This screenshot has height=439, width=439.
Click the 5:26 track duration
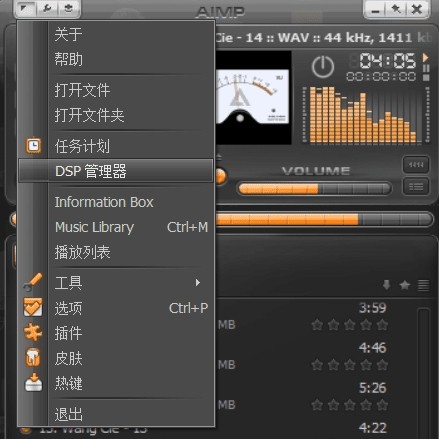click(372, 388)
